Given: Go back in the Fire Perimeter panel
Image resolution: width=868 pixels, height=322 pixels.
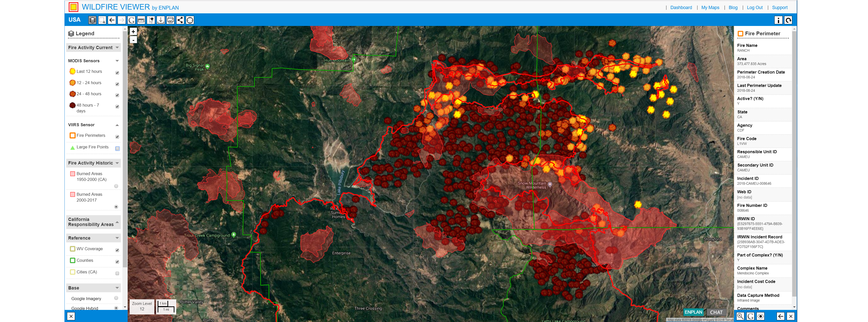Looking at the screenshot, I should click(x=781, y=316).
